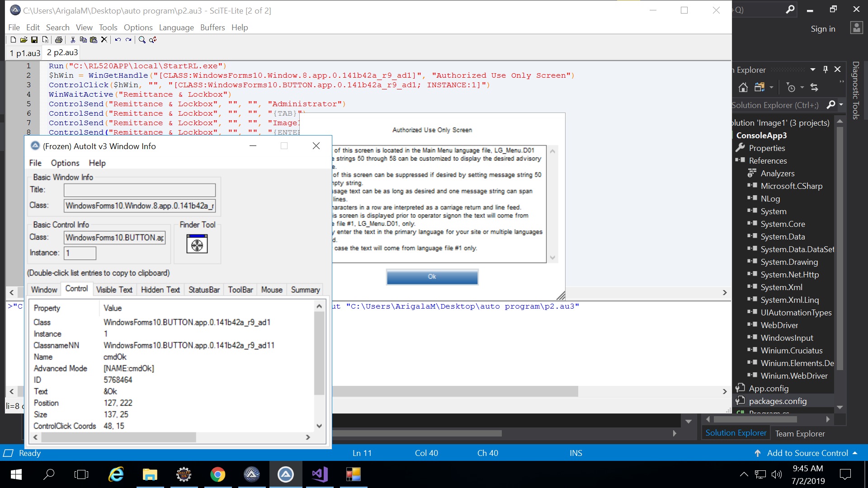Screen dimensions: 868x488
Task: Click the Print icon in SciTE toolbar
Action: tap(58, 40)
